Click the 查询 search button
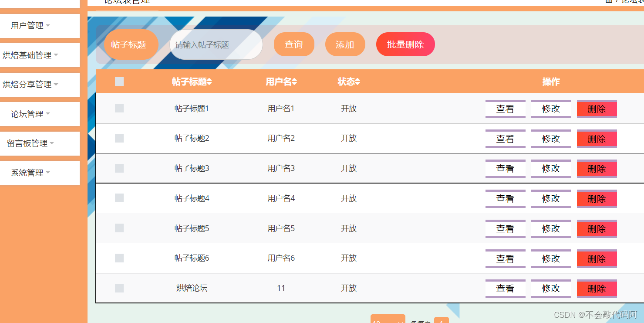The image size is (644, 323). (294, 44)
